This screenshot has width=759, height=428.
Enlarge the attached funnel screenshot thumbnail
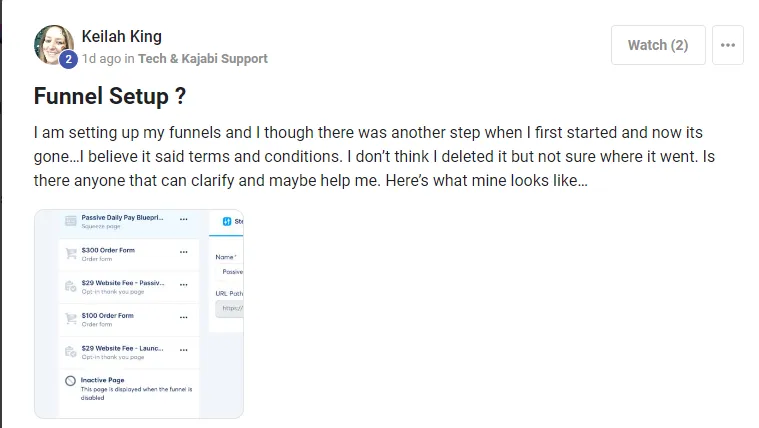click(139, 314)
